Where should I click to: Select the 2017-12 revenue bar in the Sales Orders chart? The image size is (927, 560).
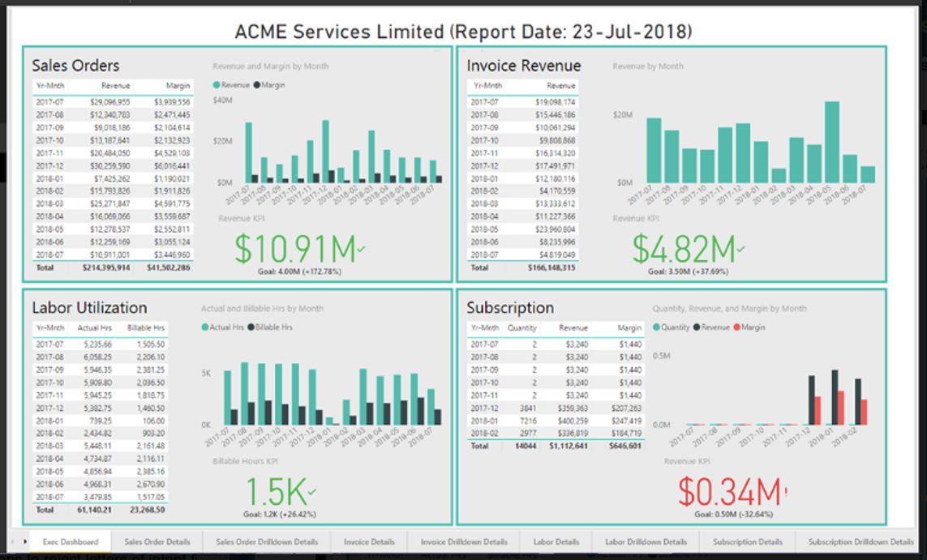click(x=326, y=152)
